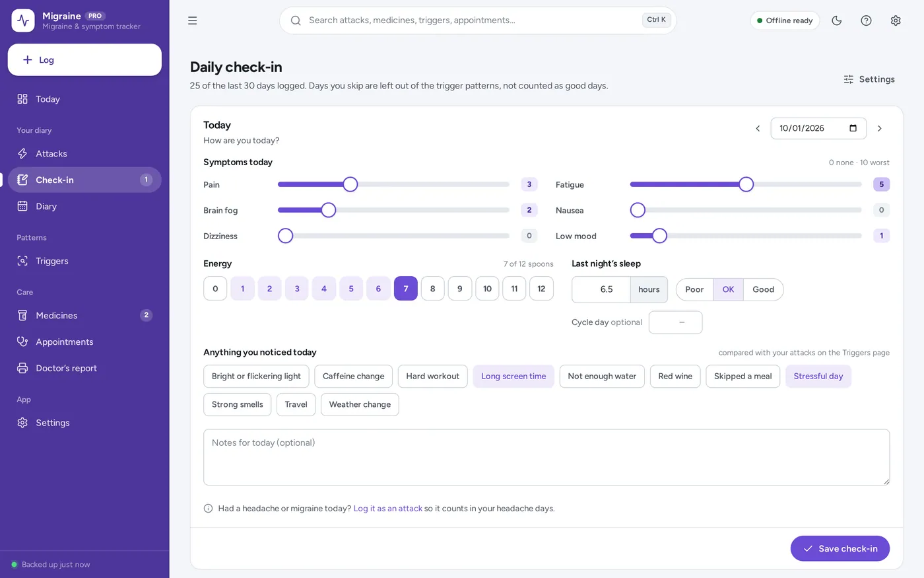Open Appointments in the sidebar

point(84,342)
